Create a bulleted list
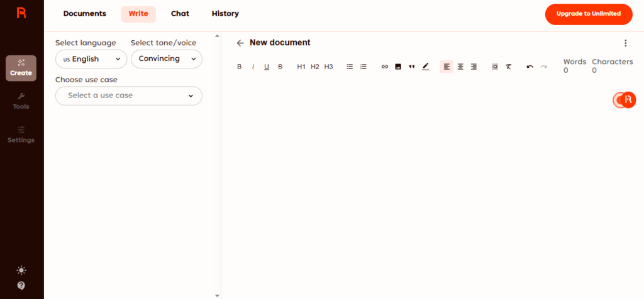The image size is (644, 299). [x=350, y=67]
